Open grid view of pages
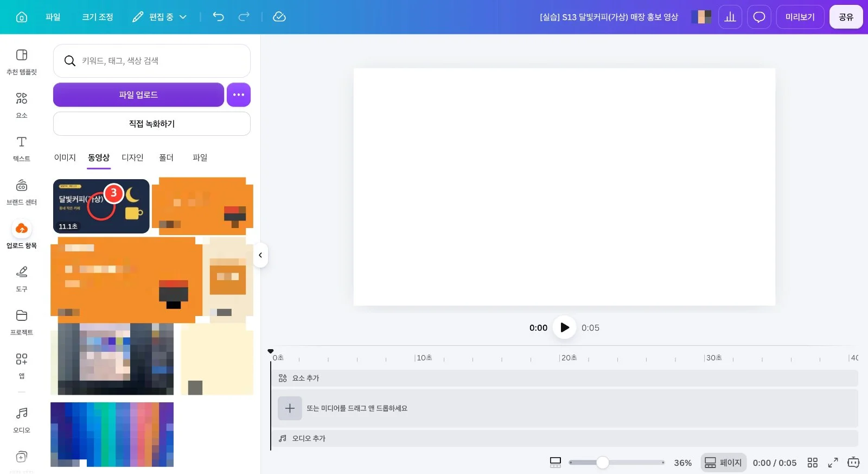868x474 pixels. coord(812,463)
